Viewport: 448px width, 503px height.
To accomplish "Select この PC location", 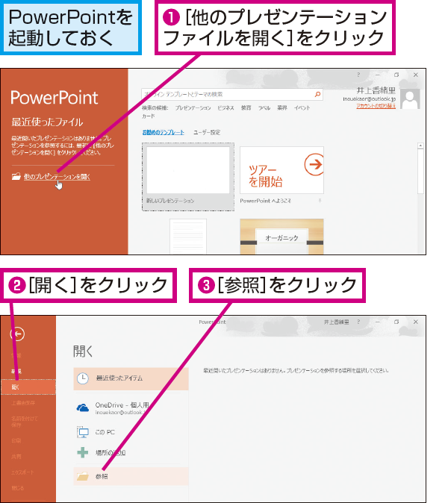I will click(x=131, y=432).
